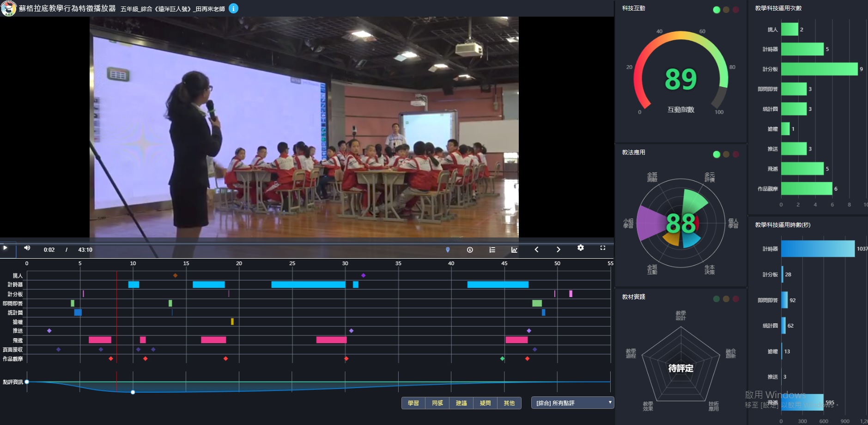Select red light in 教材實踐 panel
The image size is (868, 425).
click(x=736, y=299)
